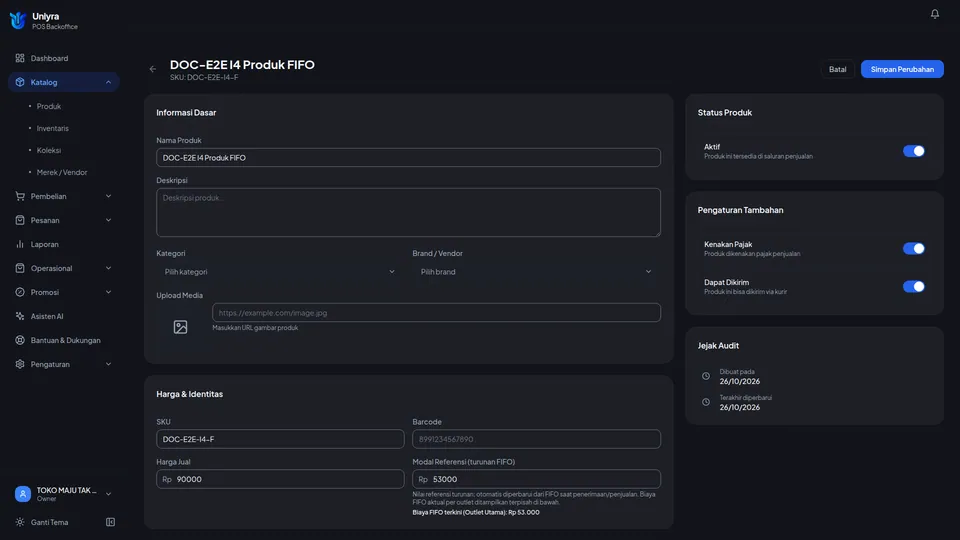Disable the Aktif product status toggle
Image resolution: width=960 pixels, height=540 pixels.
(913, 151)
